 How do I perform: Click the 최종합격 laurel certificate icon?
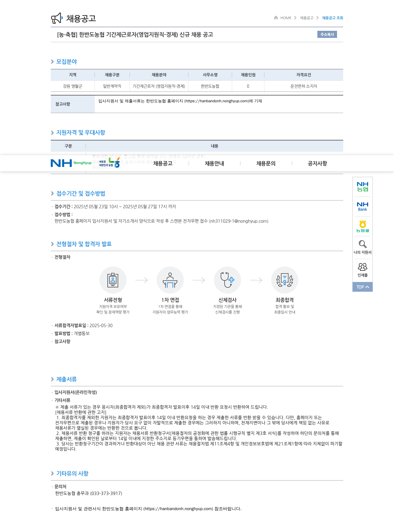[285, 280]
